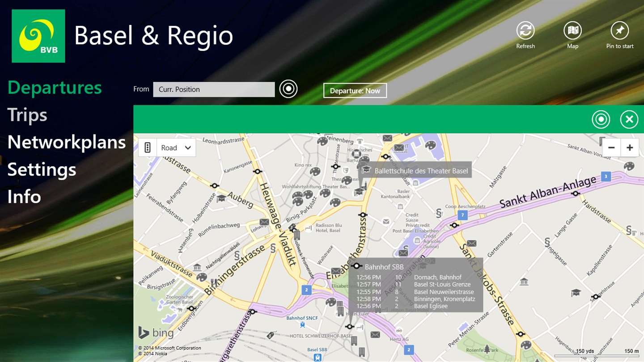Zoom in the map with plus
Screen dimensions: 644x362
630,147
